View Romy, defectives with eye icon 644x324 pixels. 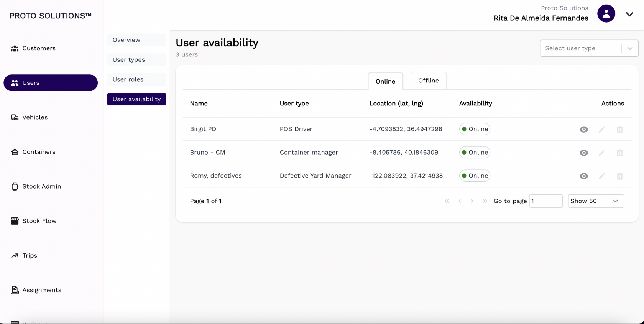click(x=584, y=176)
